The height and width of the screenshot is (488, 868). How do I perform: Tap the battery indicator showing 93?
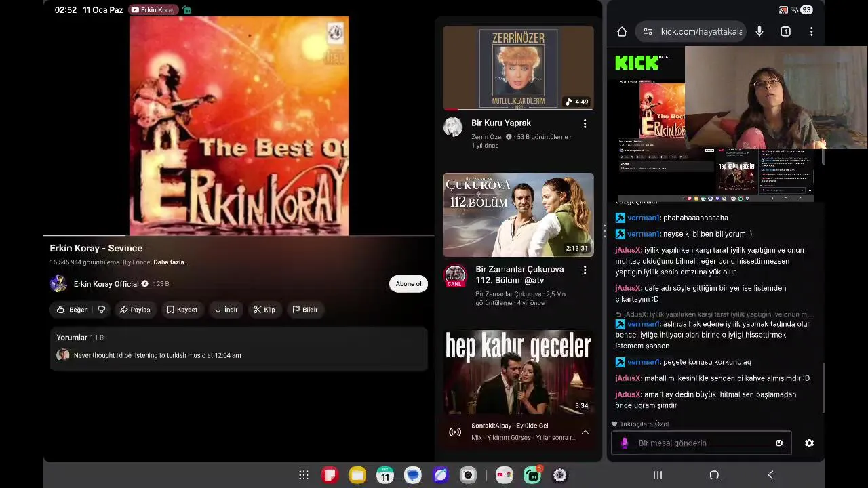coord(806,9)
